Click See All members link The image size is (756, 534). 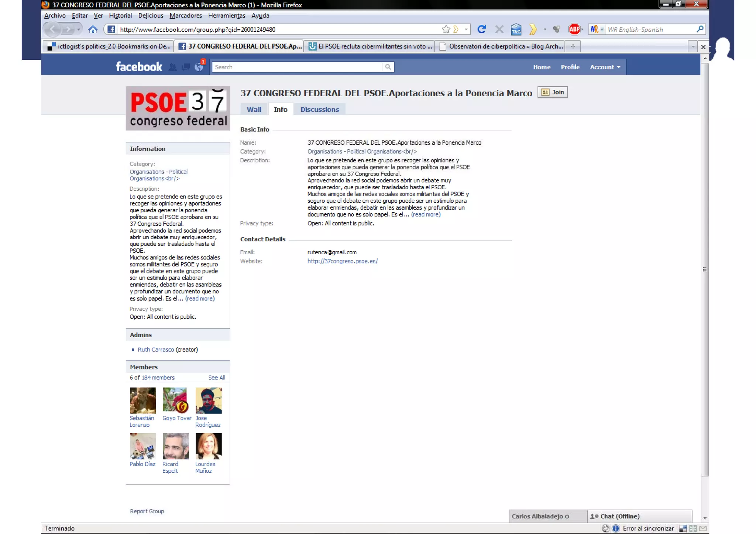[x=216, y=378]
